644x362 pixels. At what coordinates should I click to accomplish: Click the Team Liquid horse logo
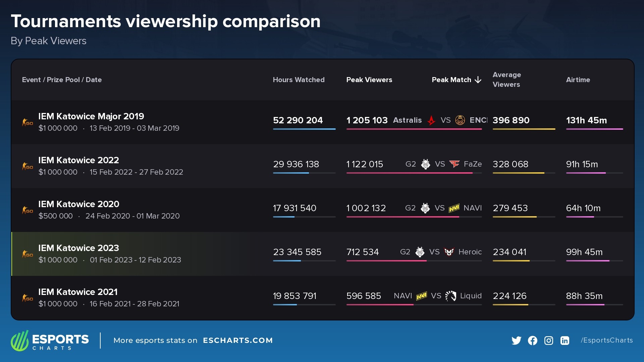click(x=450, y=296)
